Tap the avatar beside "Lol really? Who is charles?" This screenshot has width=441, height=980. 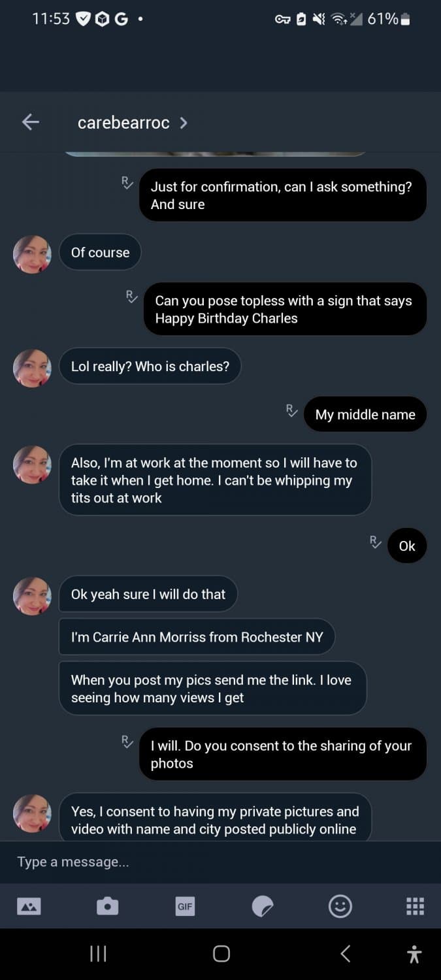point(32,368)
